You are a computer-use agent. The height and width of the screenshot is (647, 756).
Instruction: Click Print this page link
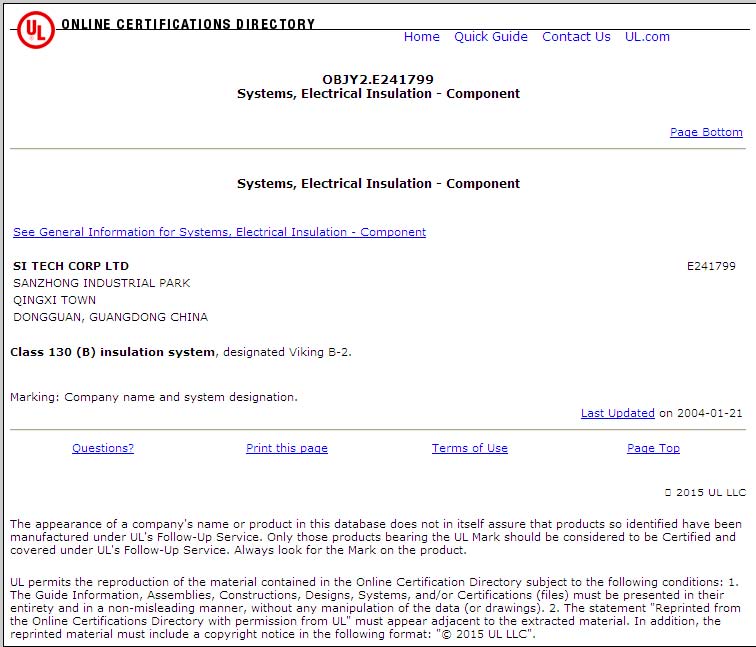pyautogui.click(x=287, y=448)
